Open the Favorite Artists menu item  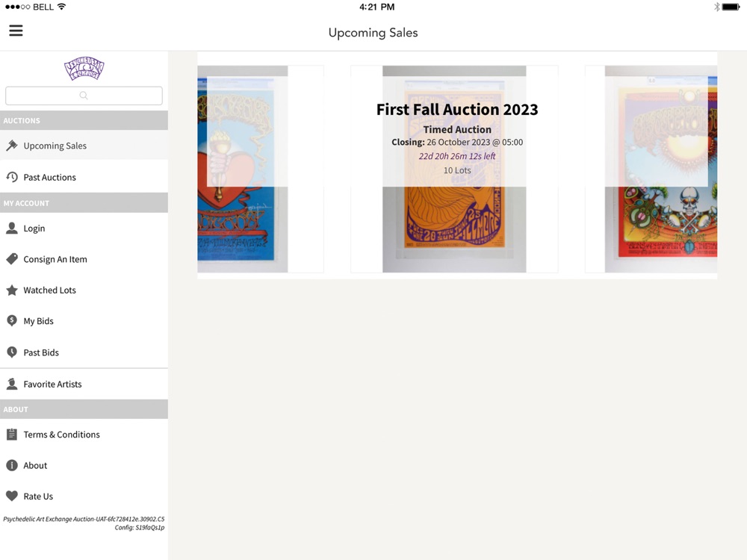(x=84, y=384)
